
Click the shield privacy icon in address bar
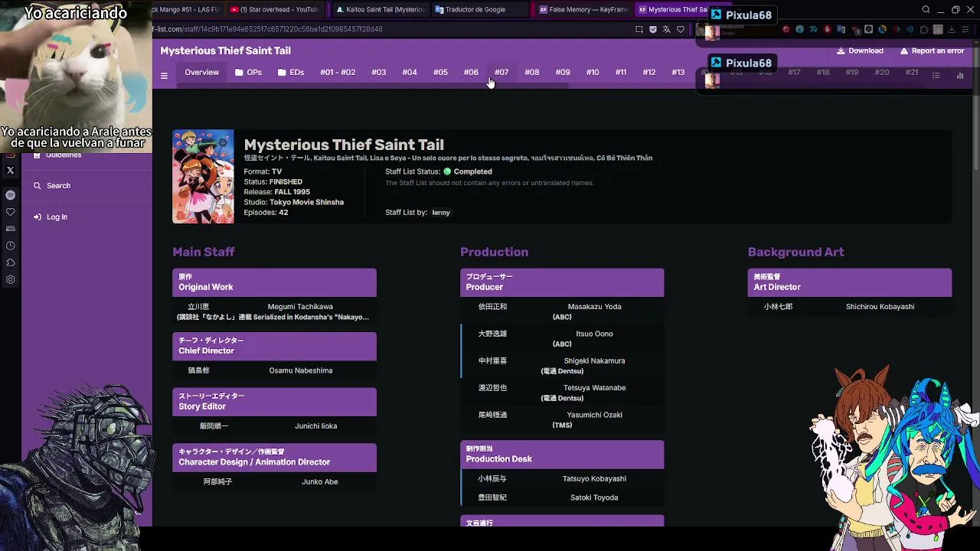pyautogui.click(x=653, y=30)
